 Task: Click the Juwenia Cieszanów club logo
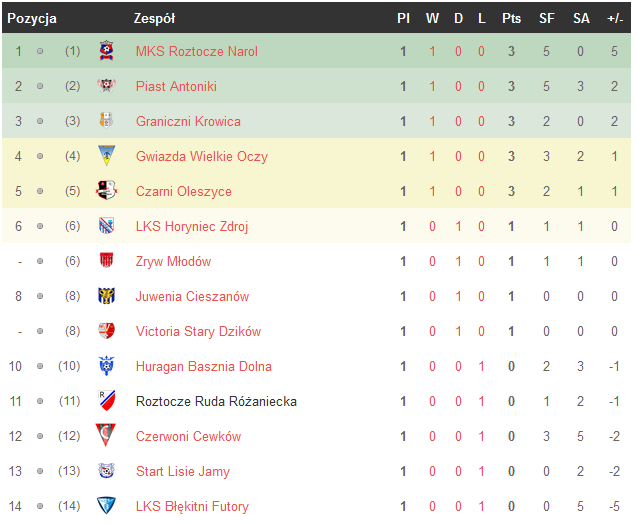point(106,297)
